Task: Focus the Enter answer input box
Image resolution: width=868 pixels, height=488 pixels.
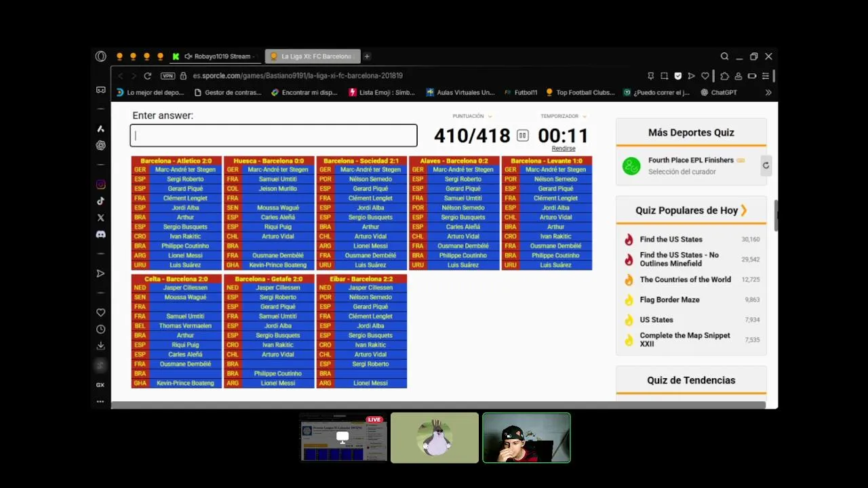Action: coord(273,136)
